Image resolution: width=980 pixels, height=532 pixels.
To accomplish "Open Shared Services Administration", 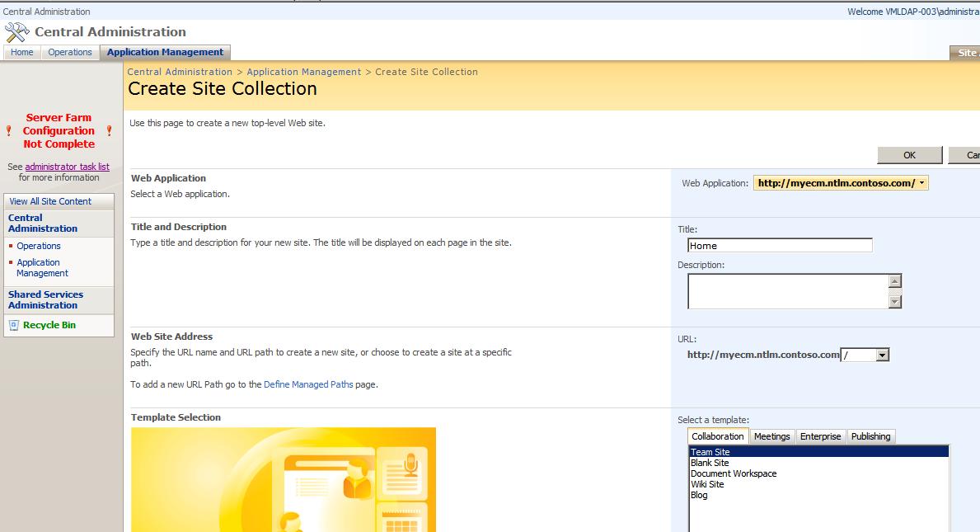I will coord(45,299).
